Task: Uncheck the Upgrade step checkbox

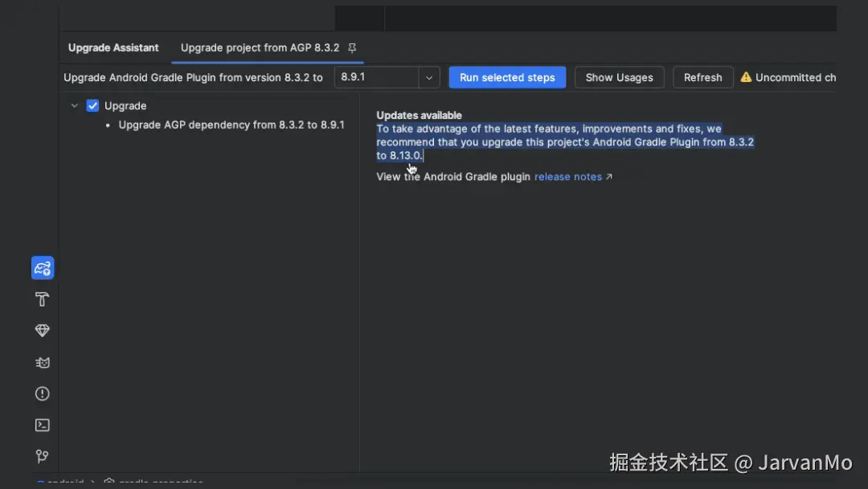Action: tap(92, 106)
